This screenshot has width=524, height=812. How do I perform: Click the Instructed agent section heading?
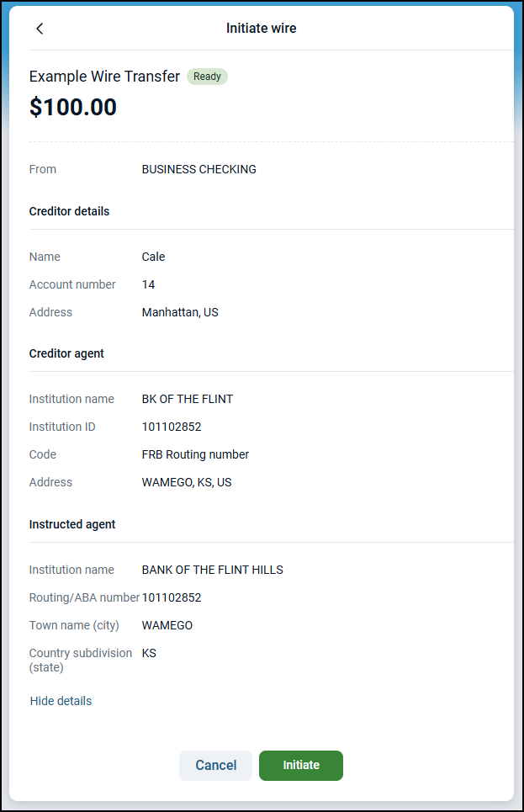pyautogui.click(x=72, y=524)
